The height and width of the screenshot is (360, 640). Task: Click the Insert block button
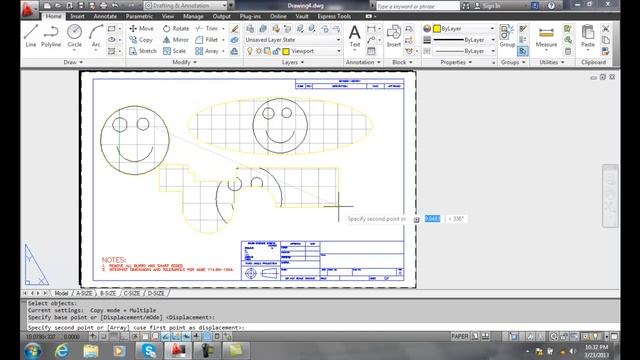394,36
